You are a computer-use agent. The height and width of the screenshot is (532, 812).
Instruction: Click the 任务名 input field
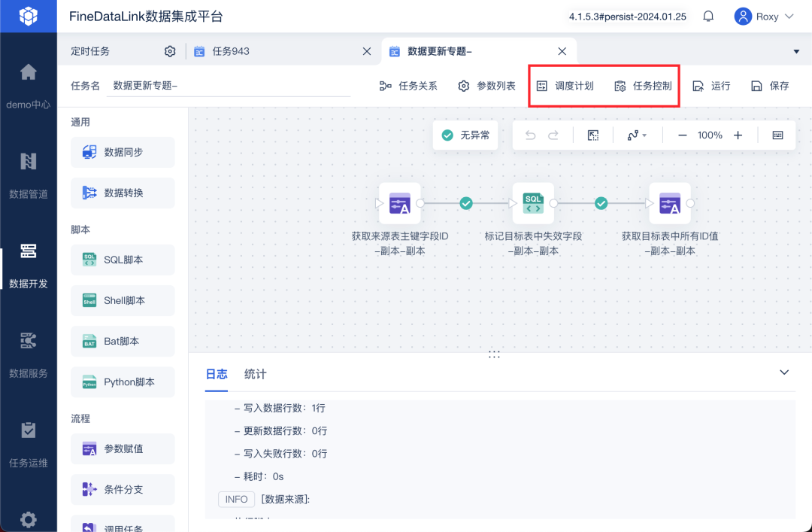point(229,86)
